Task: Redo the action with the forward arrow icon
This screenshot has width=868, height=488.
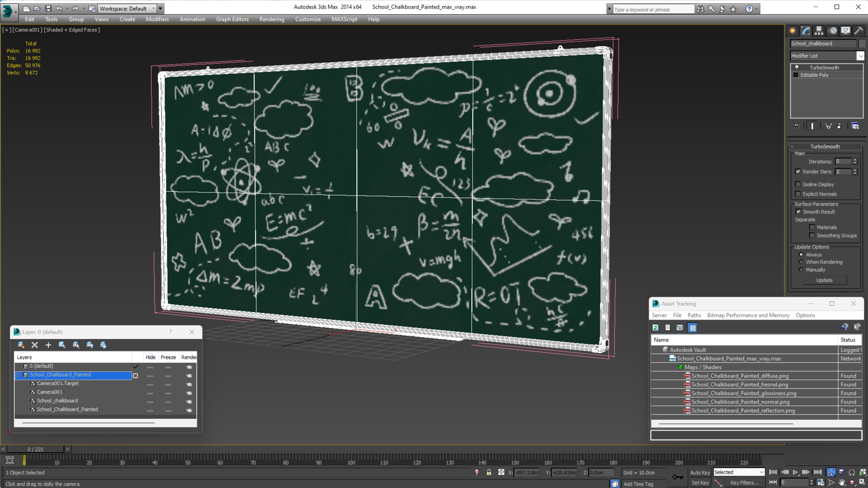Action: tap(75, 9)
